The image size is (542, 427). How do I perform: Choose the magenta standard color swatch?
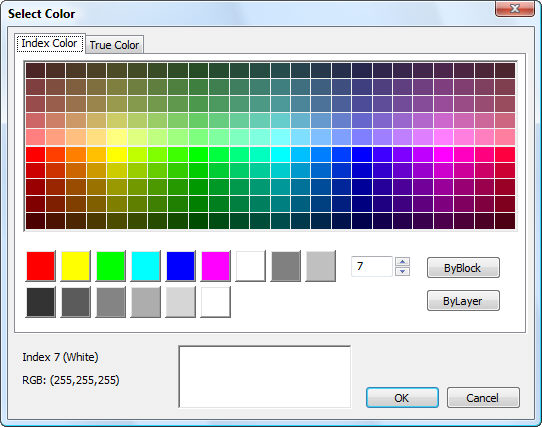pos(216,266)
